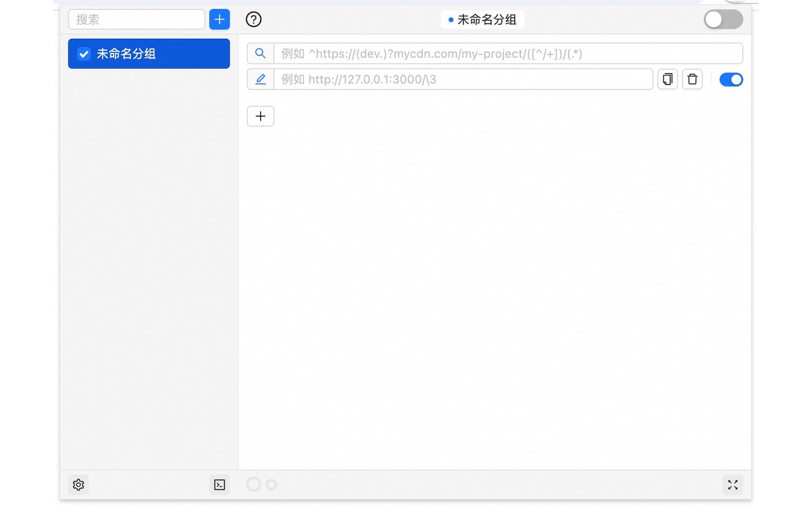Add a new rule with plus button
812x508 pixels.
[260, 116]
